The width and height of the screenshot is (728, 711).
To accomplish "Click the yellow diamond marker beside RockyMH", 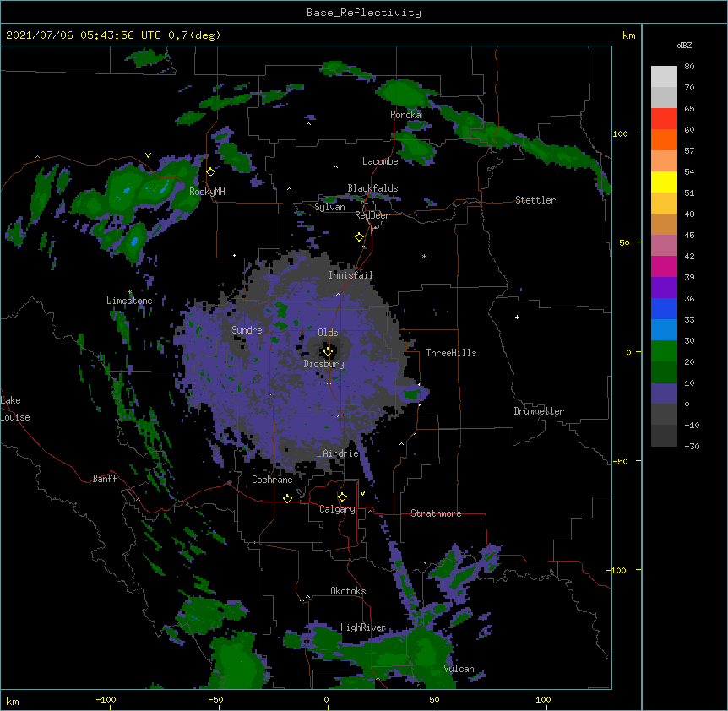I will pyautogui.click(x=211, y=171).
